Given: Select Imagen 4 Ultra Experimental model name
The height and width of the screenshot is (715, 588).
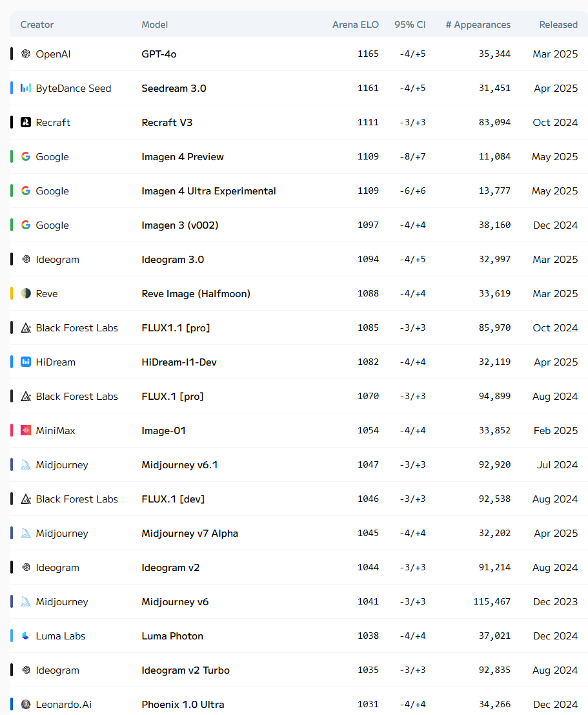Looking at the screenshot, I should click(x=208, y=191).
